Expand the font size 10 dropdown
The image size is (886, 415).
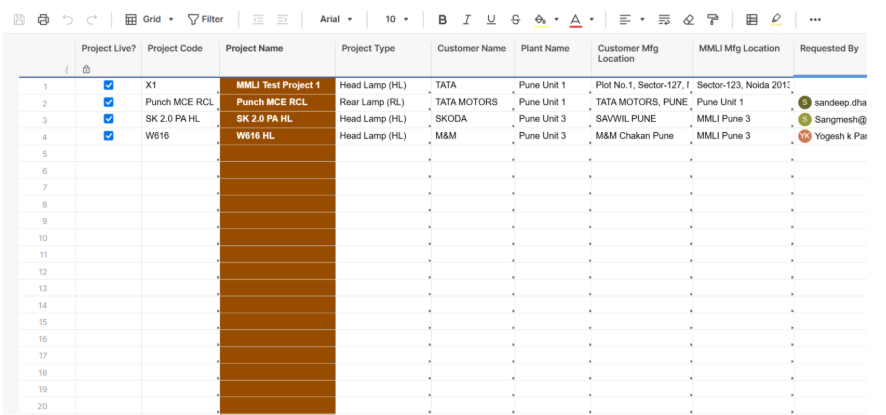397,19
